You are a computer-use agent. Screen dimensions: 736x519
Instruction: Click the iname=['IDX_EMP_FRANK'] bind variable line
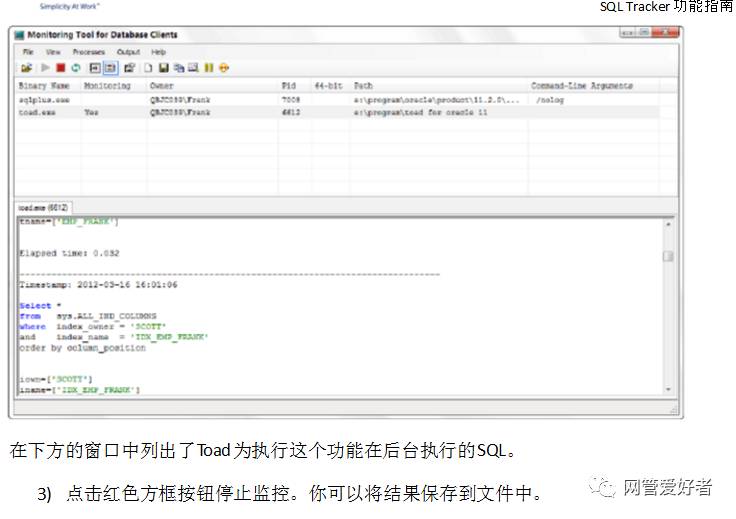[x=79, y=389]
